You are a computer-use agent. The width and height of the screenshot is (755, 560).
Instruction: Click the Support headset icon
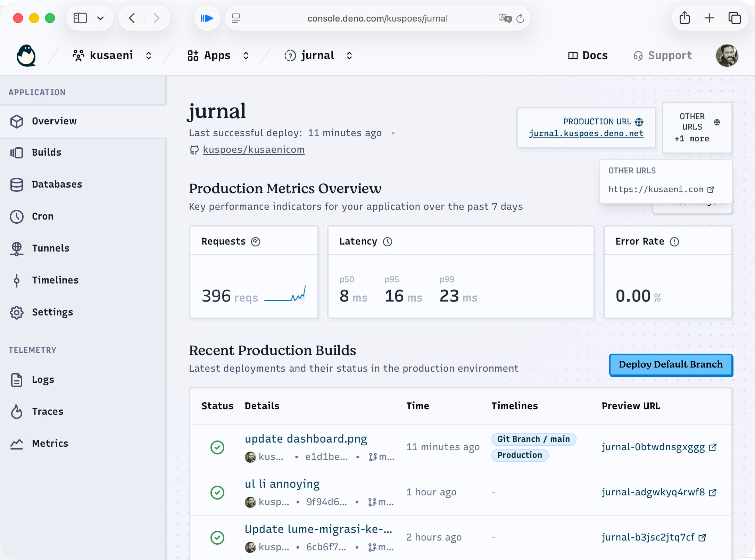coord(638,56)
